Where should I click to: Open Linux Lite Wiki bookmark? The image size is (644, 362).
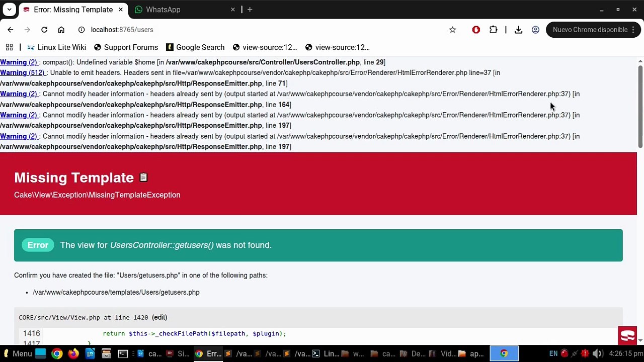56,47
